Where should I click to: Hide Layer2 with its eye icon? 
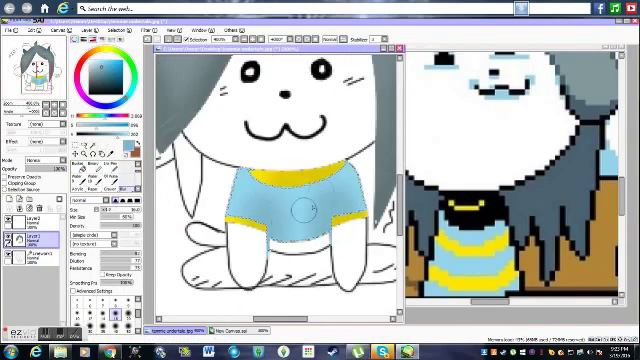pos(8,219)
